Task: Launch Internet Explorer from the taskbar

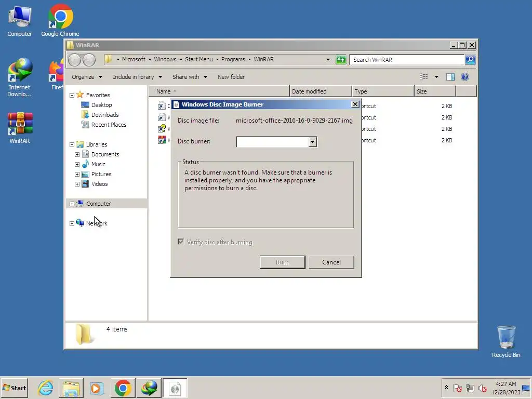Action: pos(46,388)
